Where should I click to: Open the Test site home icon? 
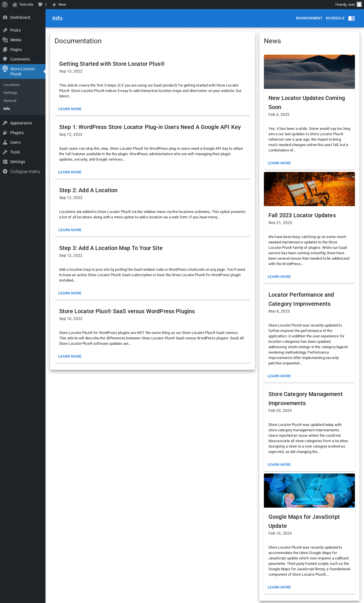tap(15, 5)
